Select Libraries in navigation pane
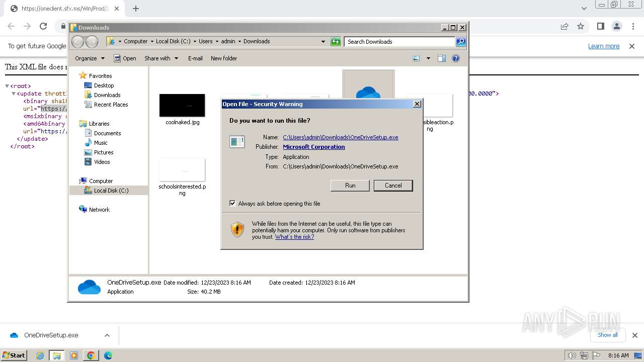 click(99, 124)
